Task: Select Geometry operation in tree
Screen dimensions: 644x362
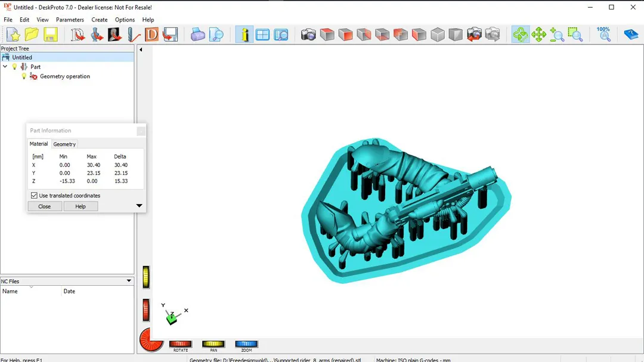Action: pyautogui.click(x=65, y=76)
